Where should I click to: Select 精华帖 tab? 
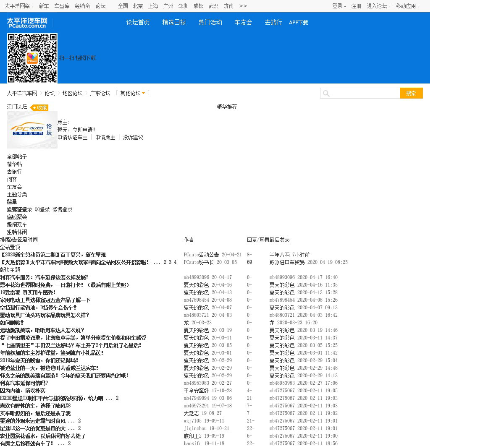(15, 164)
